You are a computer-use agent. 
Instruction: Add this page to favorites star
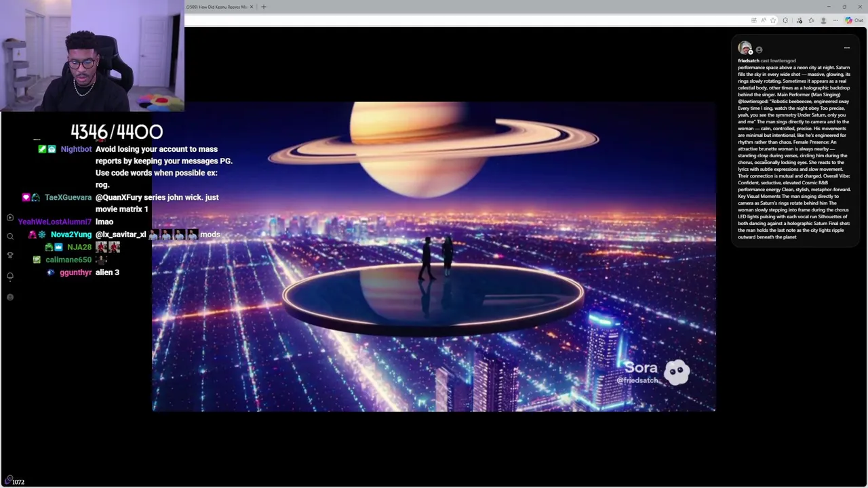(773, 20)
